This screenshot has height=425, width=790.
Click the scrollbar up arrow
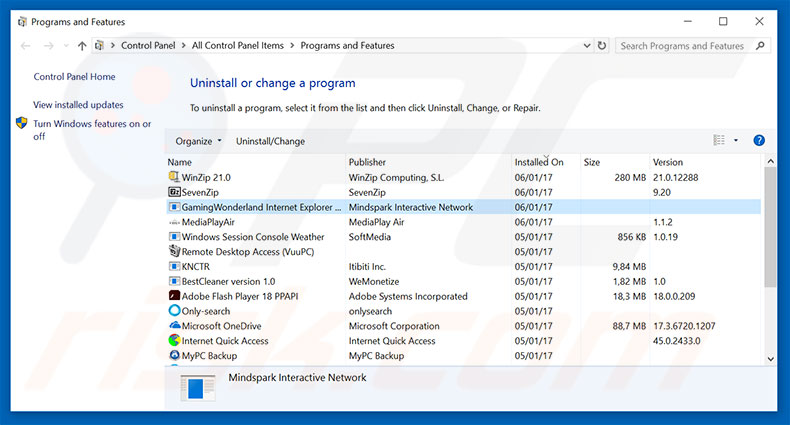770,161
